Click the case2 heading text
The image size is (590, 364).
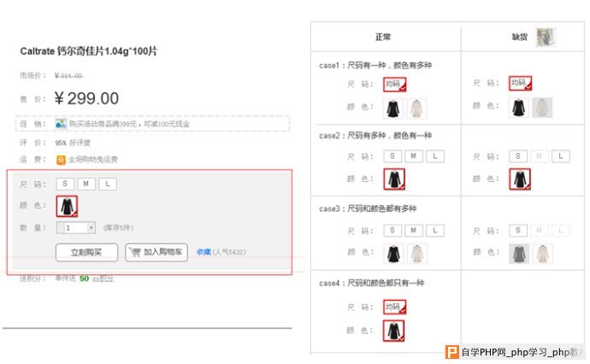375,136
